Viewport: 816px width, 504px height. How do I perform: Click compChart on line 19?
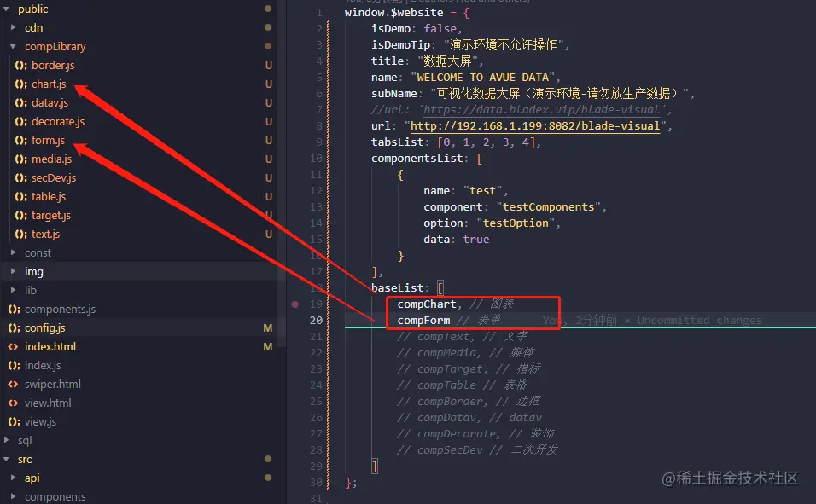tap(426, 304)
